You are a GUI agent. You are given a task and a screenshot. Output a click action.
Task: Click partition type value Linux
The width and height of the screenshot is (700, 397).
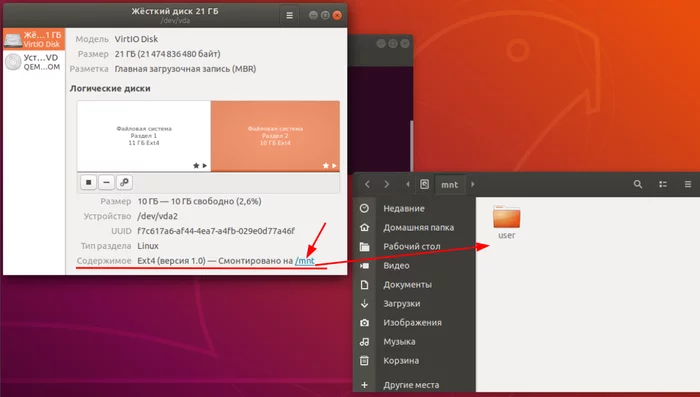point(148,246)
